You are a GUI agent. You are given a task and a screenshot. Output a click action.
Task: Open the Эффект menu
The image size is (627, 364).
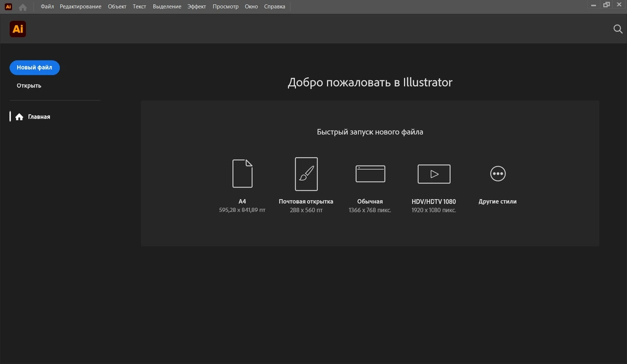pos(197,7)
